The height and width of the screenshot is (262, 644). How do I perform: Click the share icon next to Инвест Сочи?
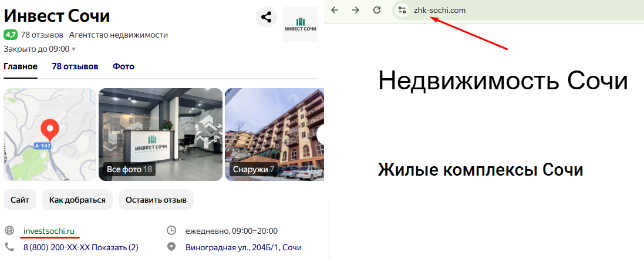click(267, 17)
